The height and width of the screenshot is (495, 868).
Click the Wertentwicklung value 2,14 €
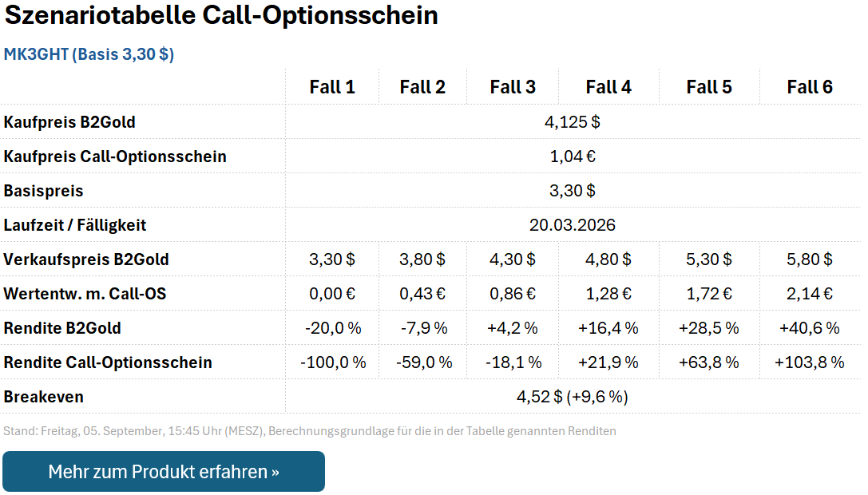coord(810,294)
